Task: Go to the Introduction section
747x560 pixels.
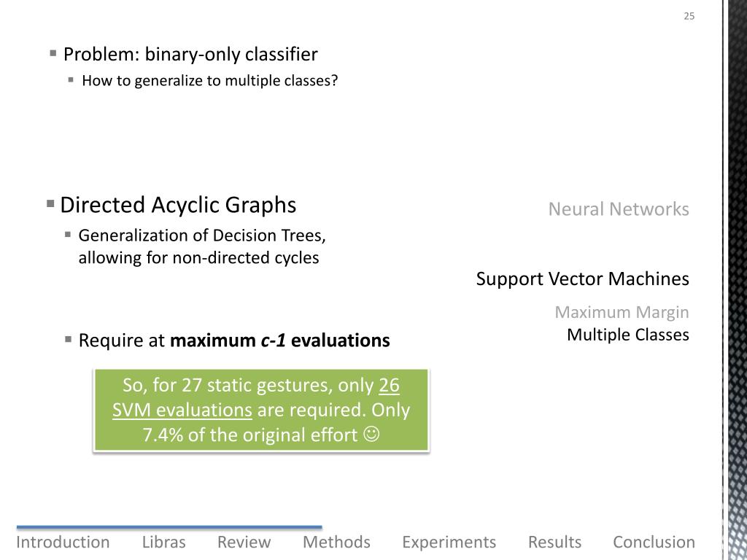Action: click(x=63, y=542)
